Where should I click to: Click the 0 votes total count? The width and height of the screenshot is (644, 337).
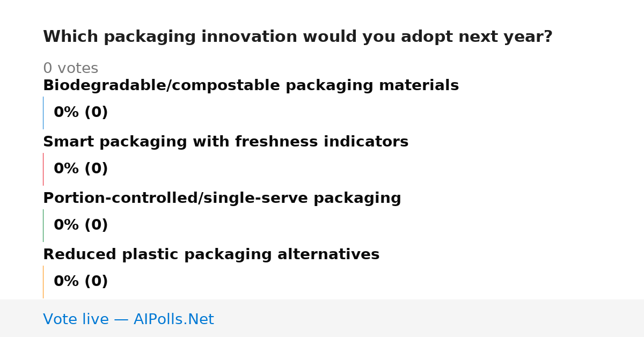pyautogui.click(x=70, y=69)
